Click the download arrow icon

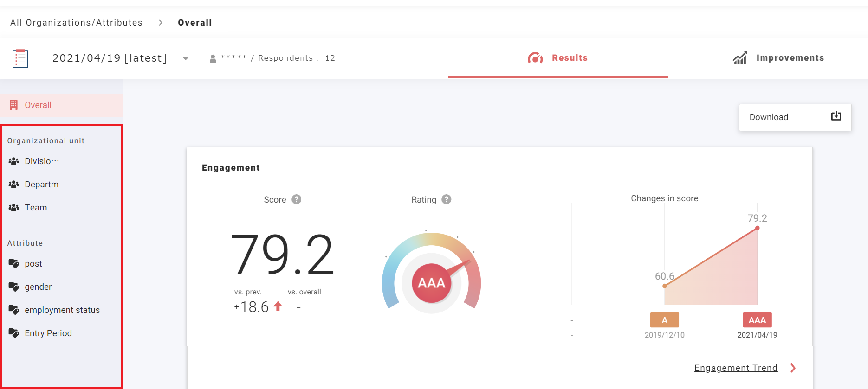point(836,116)
